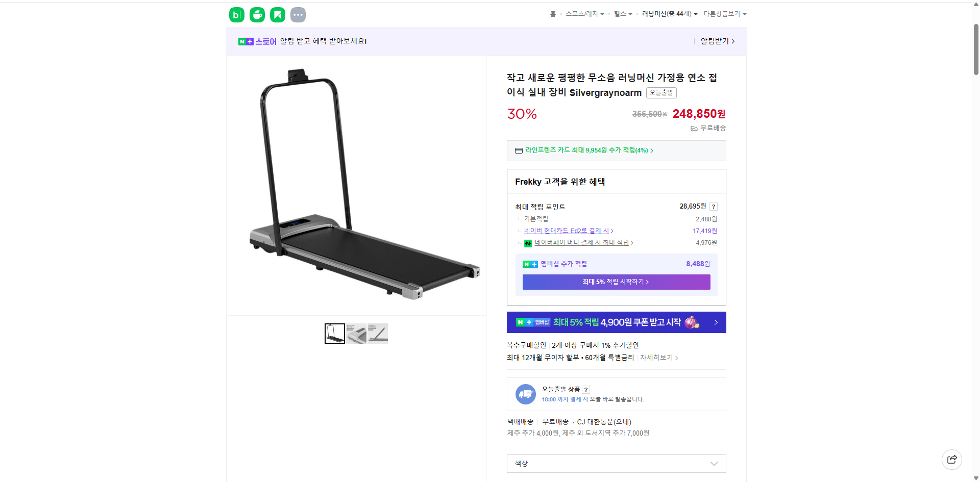980x482 pixels.
Task: Navigate to 홈 in the breadcrumb
Action: pos(553,14)
